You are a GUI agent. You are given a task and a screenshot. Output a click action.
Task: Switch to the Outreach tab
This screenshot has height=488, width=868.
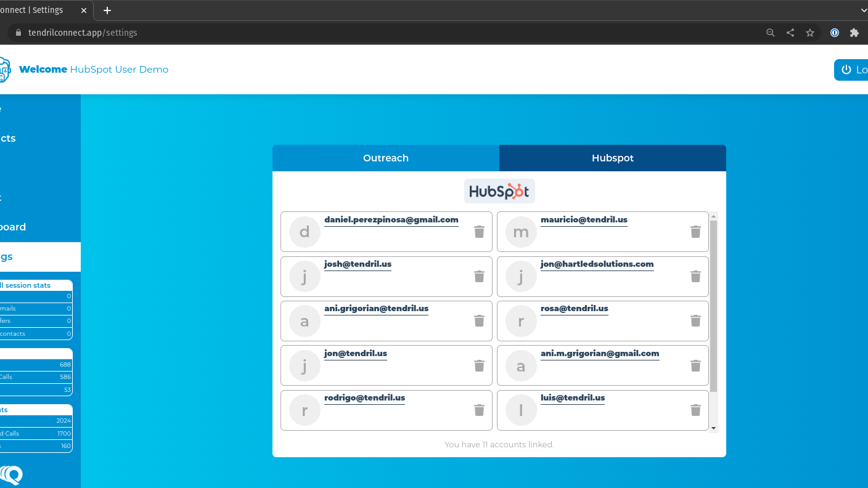pos(386,158)
